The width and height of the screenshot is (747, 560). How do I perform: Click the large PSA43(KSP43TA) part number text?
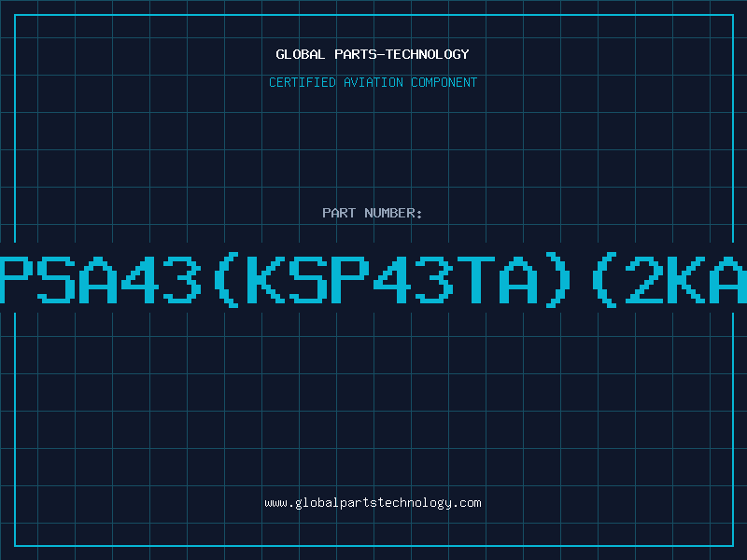pos(373,279)
